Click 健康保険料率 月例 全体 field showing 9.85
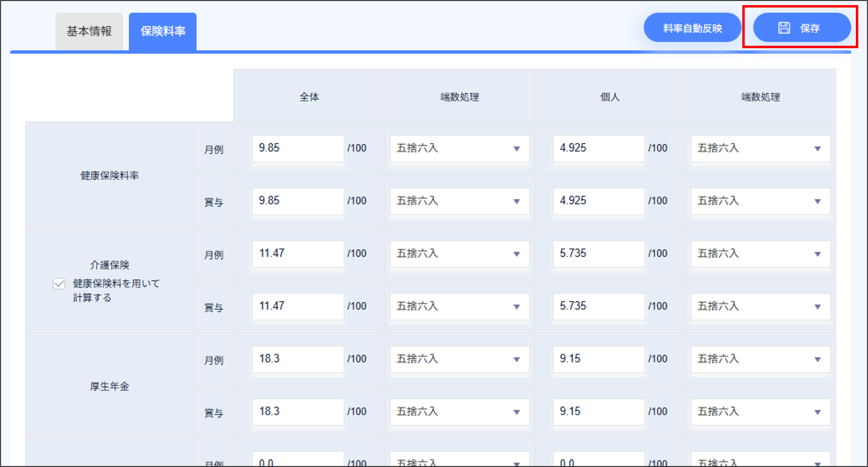868x467 pixels. point(298,148)
